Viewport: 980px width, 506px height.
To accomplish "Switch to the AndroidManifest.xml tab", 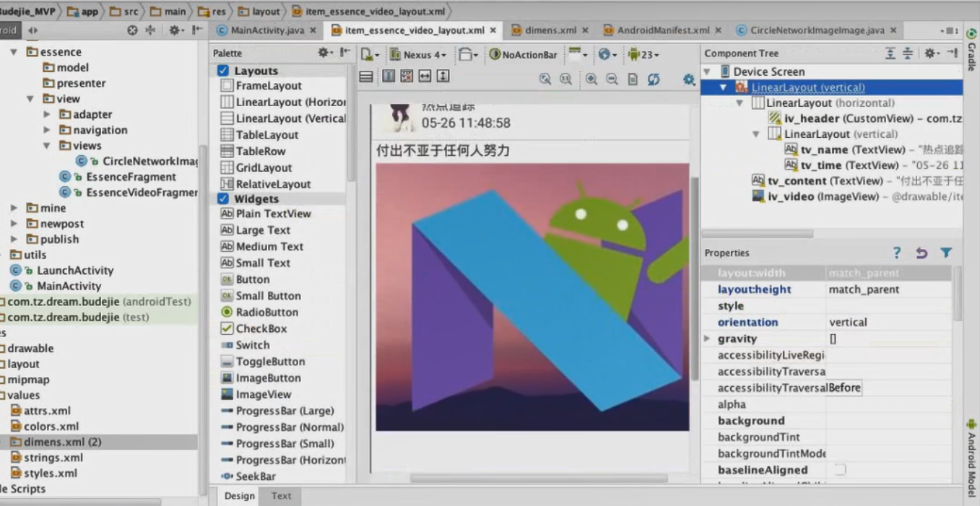I will pos(663,30).
